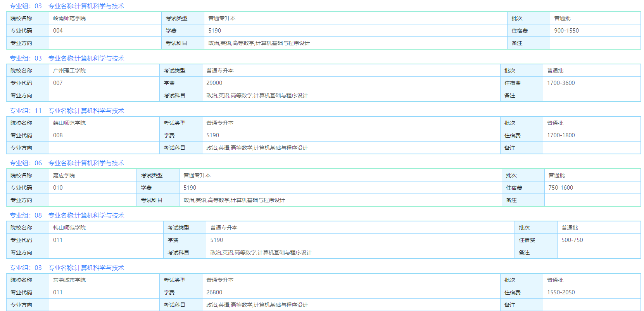The image size is (644, 311).
Task: Select the 500-750 accommodation fee cell
Action: [599, 240]
